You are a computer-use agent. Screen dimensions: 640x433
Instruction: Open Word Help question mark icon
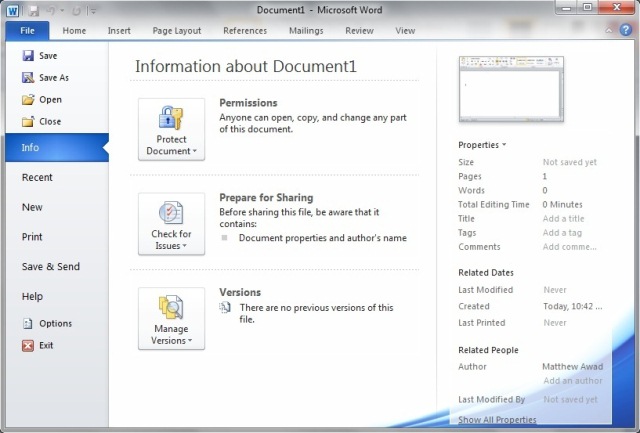click(625, 30)
